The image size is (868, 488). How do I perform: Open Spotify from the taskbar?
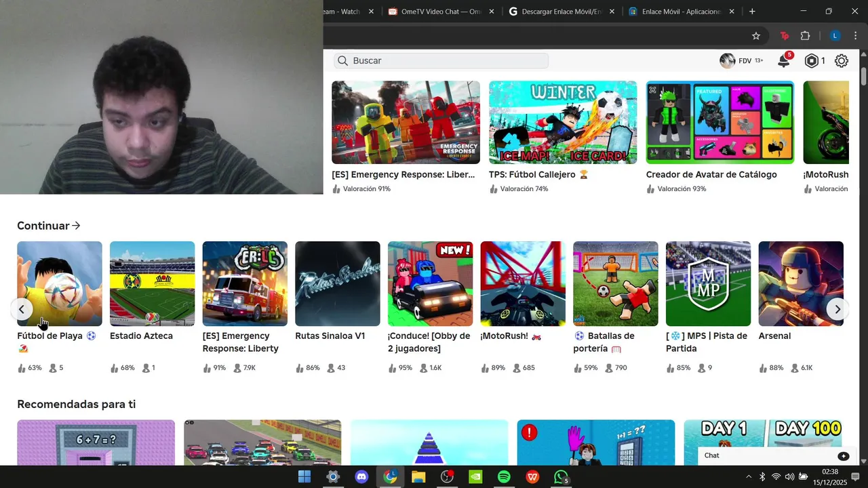pyautogui.click(x=504, y=477)
